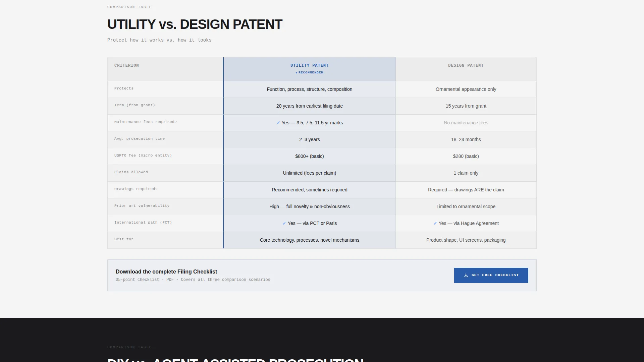Click the 'Protects' criterion row label

click(x=124, y=88)
